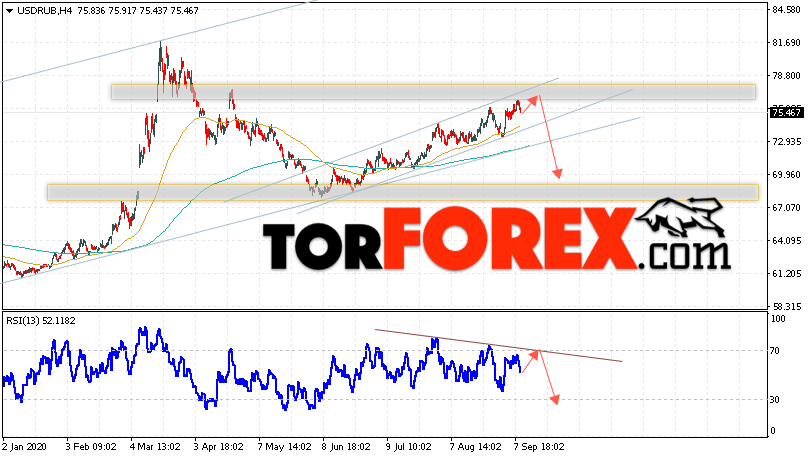
Task: Select the OHLC values 75.836 75.917 75.437 75.467
Action: click(138, 11)
